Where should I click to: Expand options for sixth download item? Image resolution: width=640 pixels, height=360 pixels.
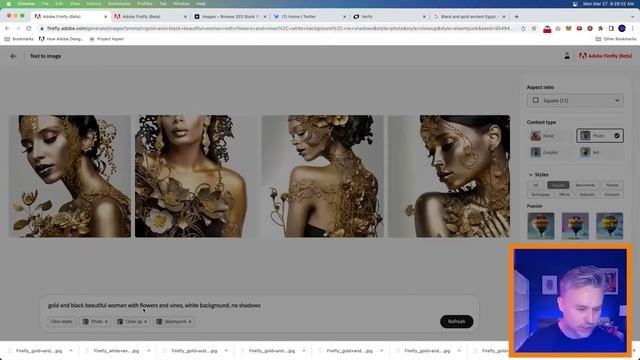459,351
